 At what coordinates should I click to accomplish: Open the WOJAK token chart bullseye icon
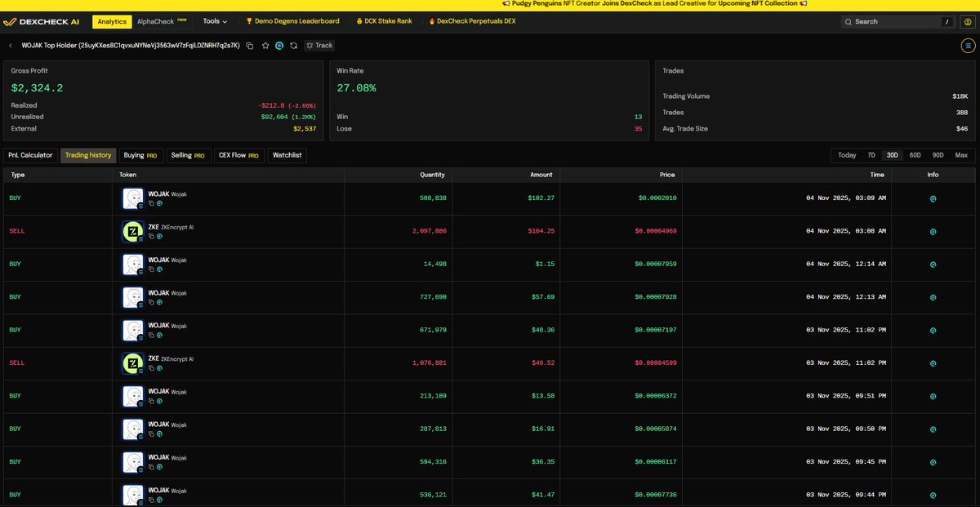click(x=160, y=203)
